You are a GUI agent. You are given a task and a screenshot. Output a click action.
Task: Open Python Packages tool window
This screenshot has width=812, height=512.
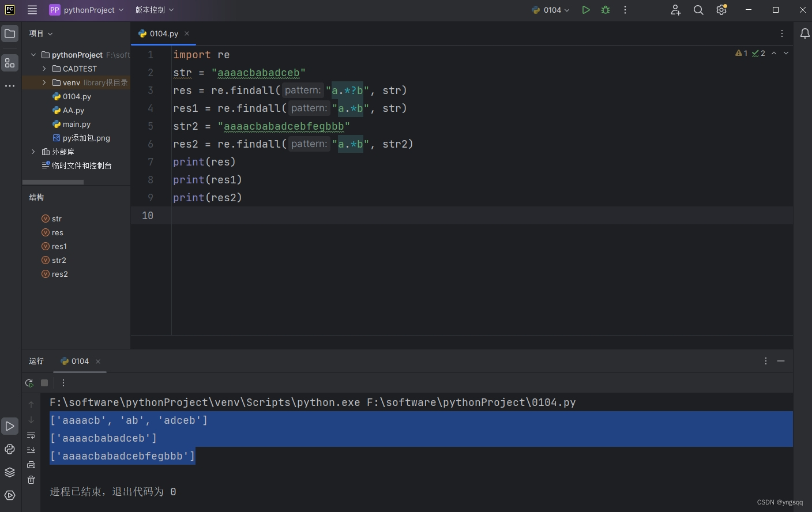[x=10, y=449]
